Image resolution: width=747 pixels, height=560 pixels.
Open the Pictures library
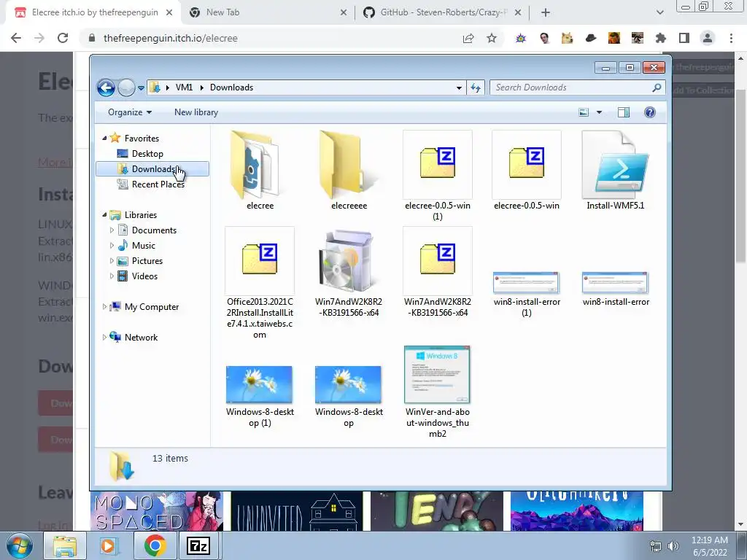[147, 261]
